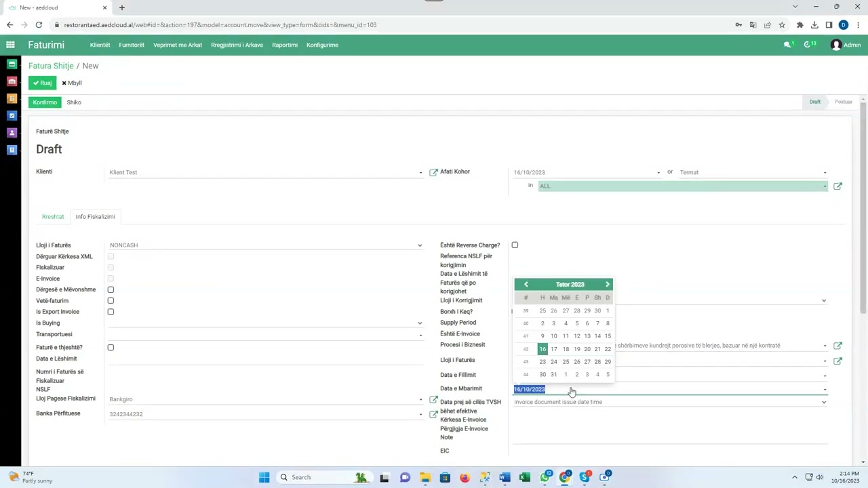Bookmark this page with star icon
Screen dimensions: 868x488
(x=782, y=25)
